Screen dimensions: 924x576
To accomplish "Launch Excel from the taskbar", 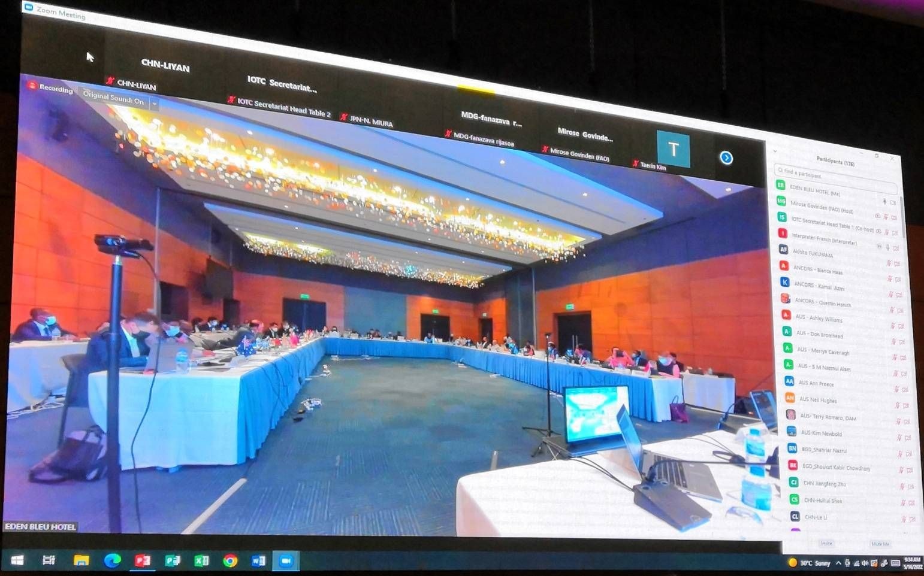I will coord(201,560).
